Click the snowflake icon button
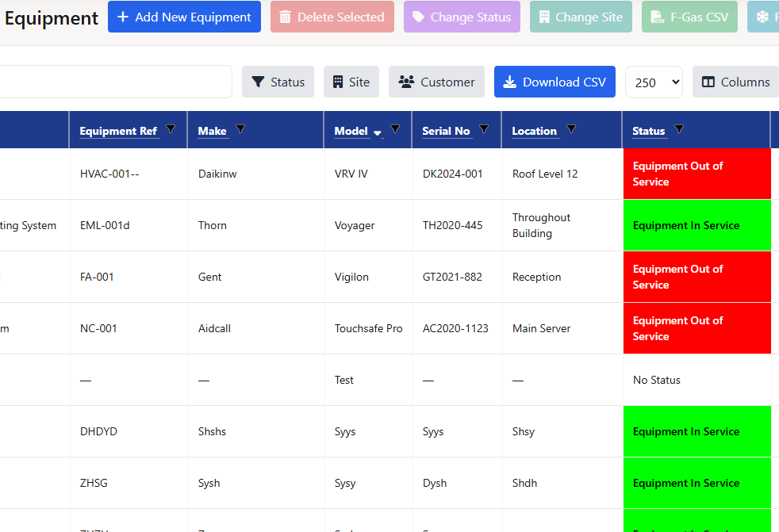The image size is (779, 532). (x=763, y=17)
